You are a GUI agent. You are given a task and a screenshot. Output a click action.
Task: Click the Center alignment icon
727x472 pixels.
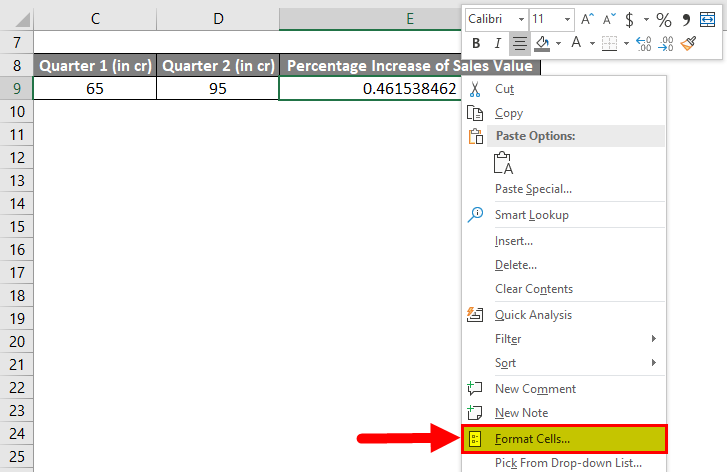[520, 44]
